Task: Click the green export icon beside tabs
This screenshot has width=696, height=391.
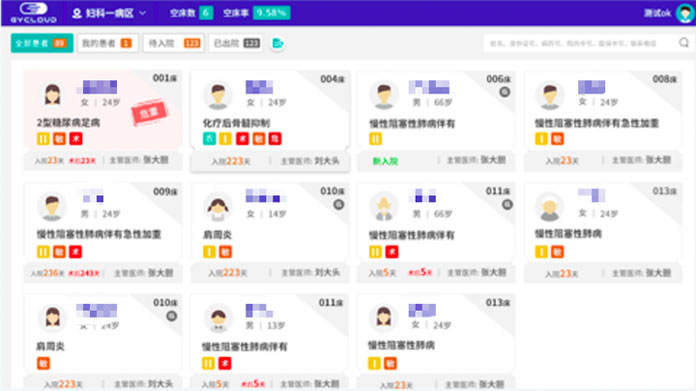Action: pyautogui.click(x=278, y=43)
